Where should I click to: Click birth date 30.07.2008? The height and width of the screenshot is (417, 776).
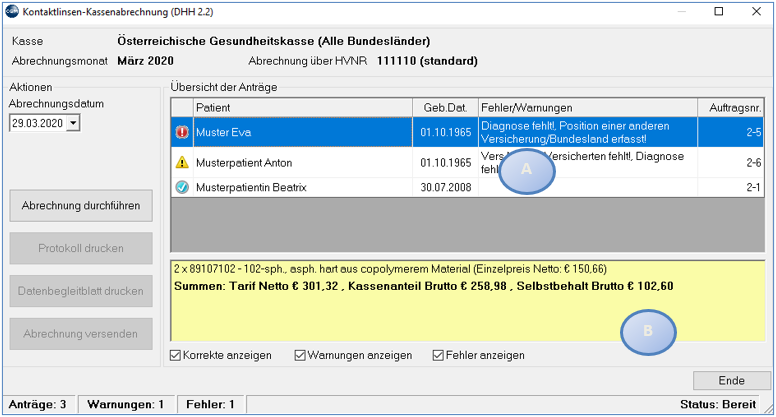coord(445,187)
